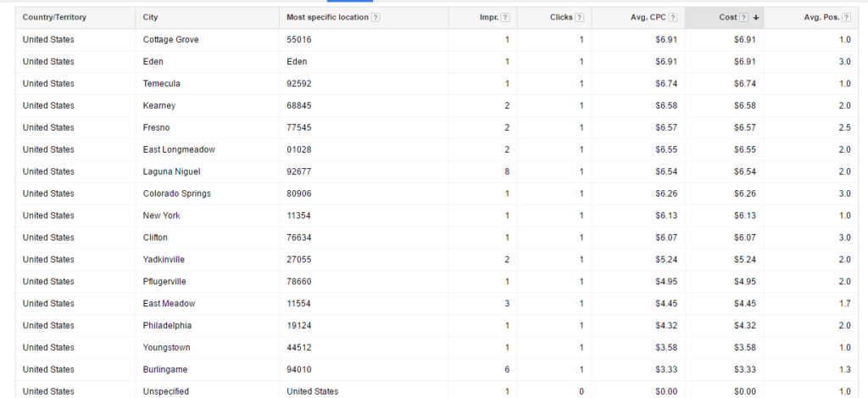Click the Colorado Springs city cell
Screen dimensions: 868x398
(177, 193)
